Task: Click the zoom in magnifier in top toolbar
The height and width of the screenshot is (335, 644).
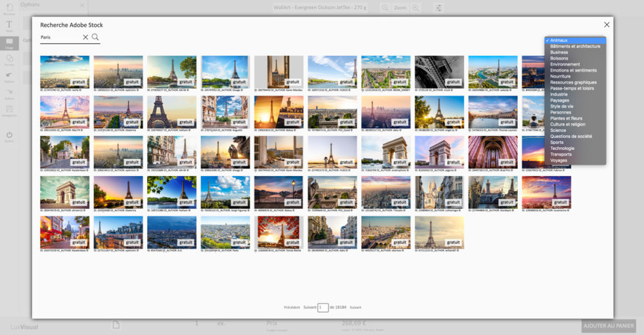Action: (x=416, y=8)
